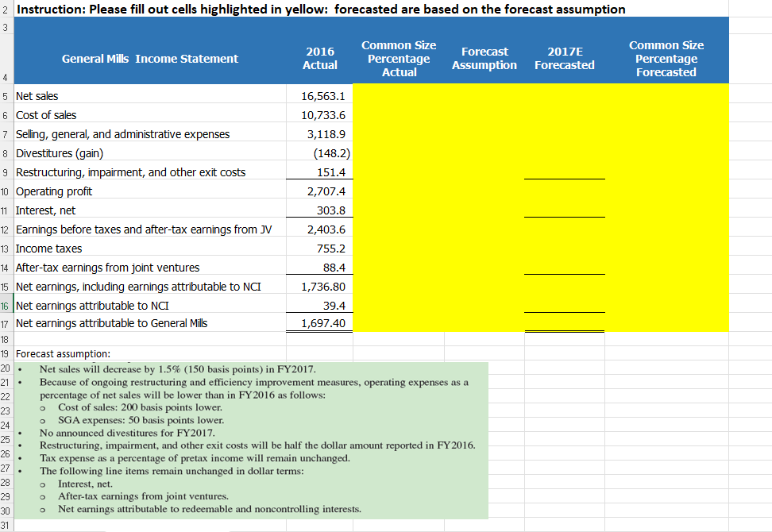This screenshot has width=772, height=532.
Task: Click row header 17 to select that row
Action: [x=7, y=324]
